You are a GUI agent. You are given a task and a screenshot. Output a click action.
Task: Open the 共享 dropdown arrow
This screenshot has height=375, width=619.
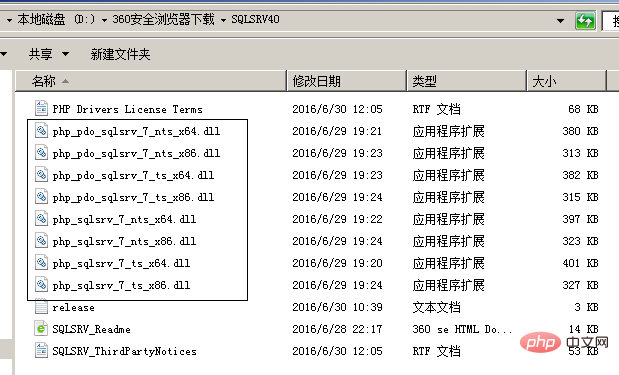[66, 54]
